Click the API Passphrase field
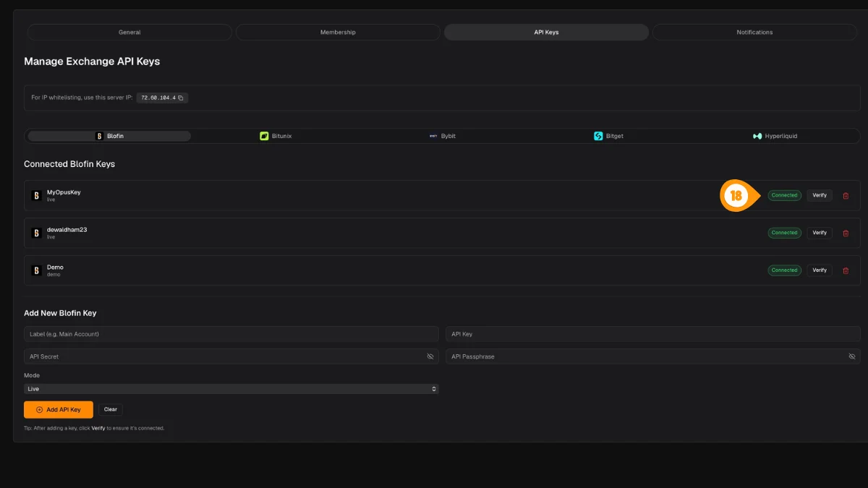 tap(653, 356)
